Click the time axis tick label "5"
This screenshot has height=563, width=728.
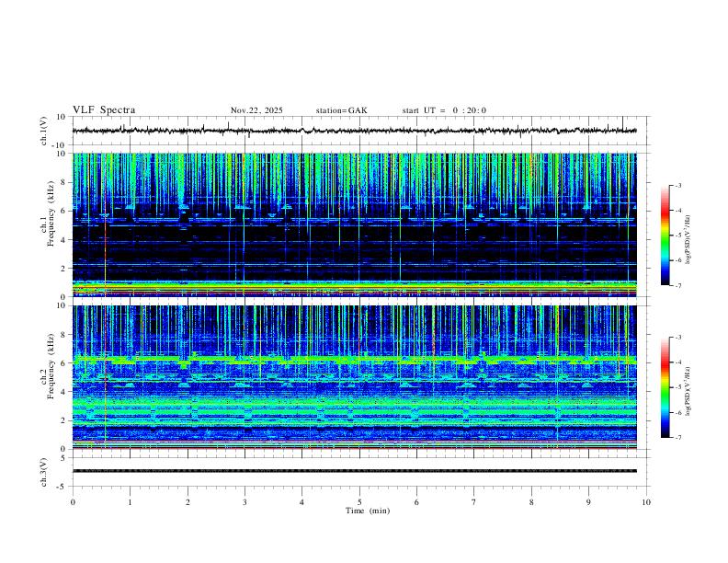pyautogui.click(x=359, y=502)
